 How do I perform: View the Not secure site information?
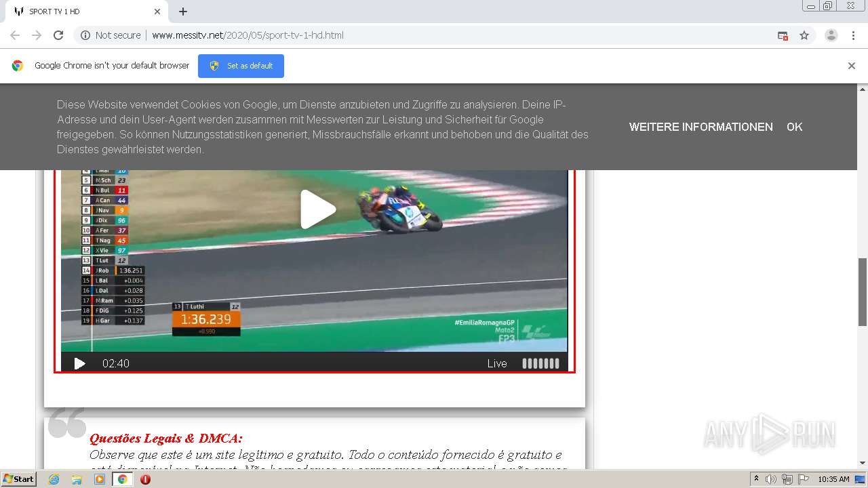(x=111, y=35)
